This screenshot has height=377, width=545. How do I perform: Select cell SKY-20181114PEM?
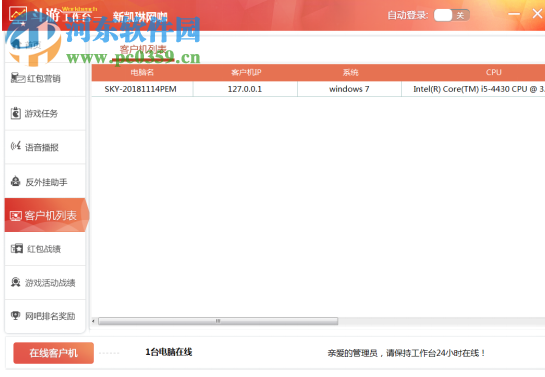tap(142, 89)
